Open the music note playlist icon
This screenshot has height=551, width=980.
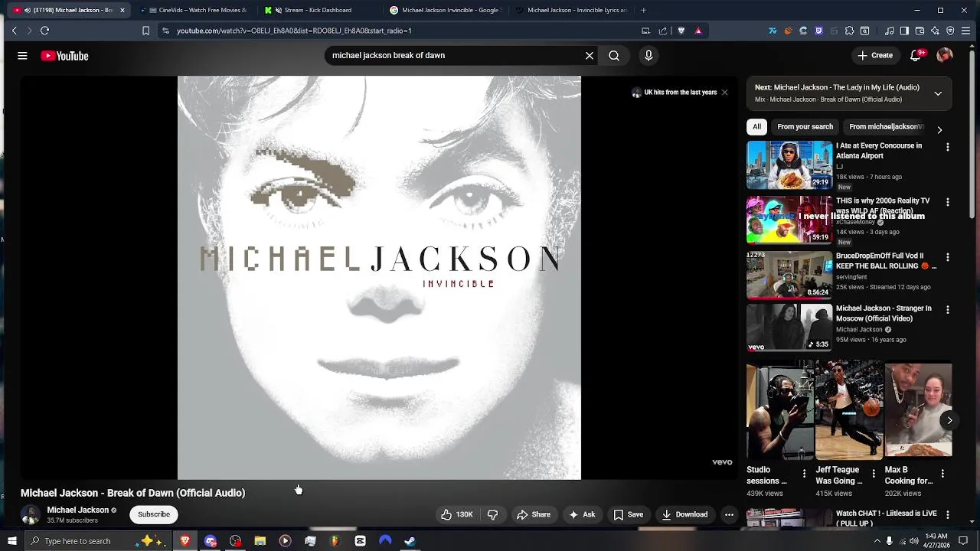point(889,31)
